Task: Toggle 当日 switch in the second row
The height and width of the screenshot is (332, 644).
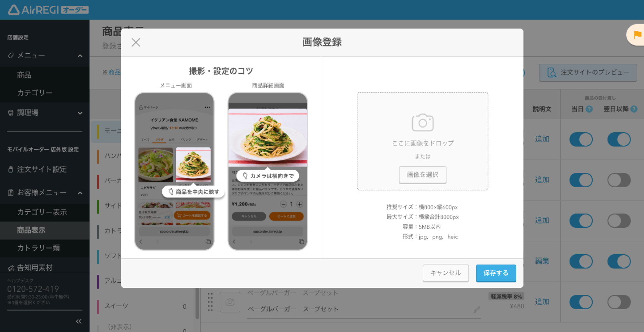Action: point(581,180)
